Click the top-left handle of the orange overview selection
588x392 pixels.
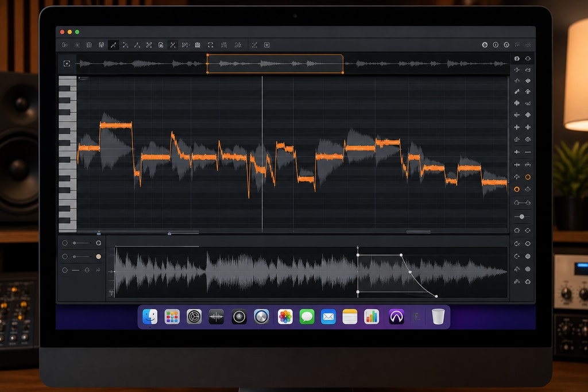click(207, 55)
